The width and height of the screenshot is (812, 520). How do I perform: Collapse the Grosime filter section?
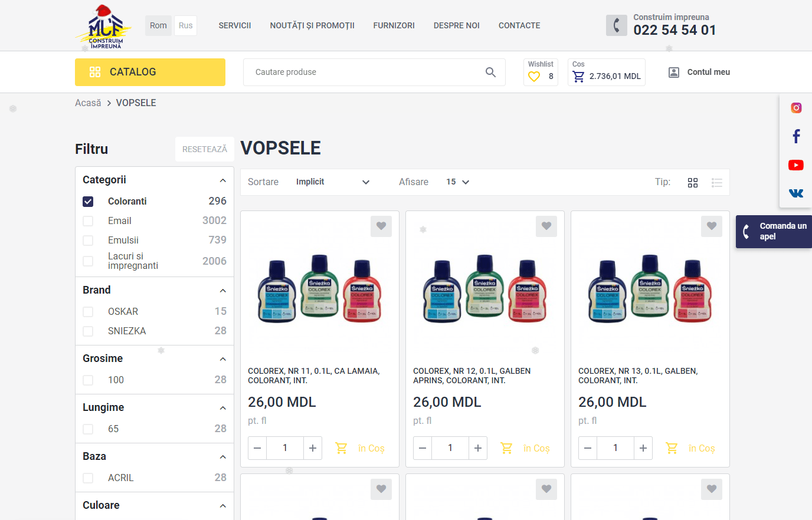tap(222, 359)
